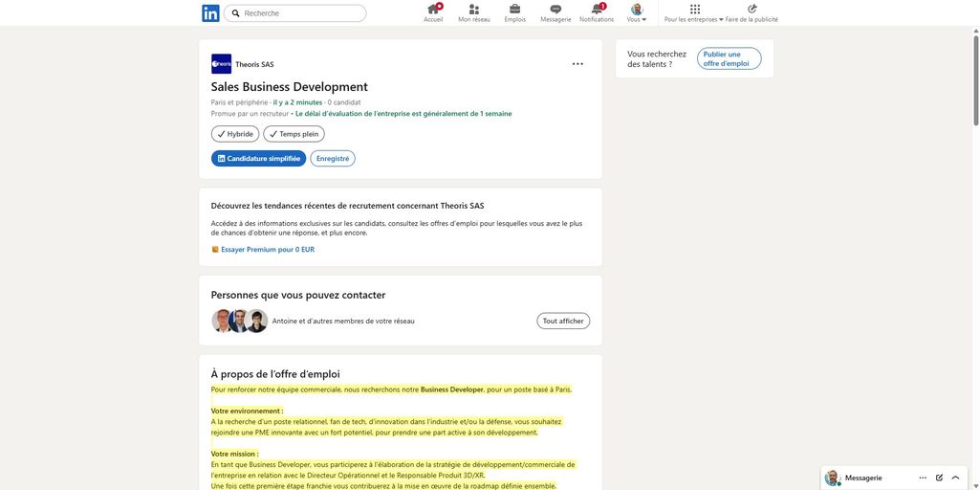This screenshot has height=490, width=980.
Task: Open Messagerie panel three-dots options
Action: pyautogui.click(x=923, y=478)
